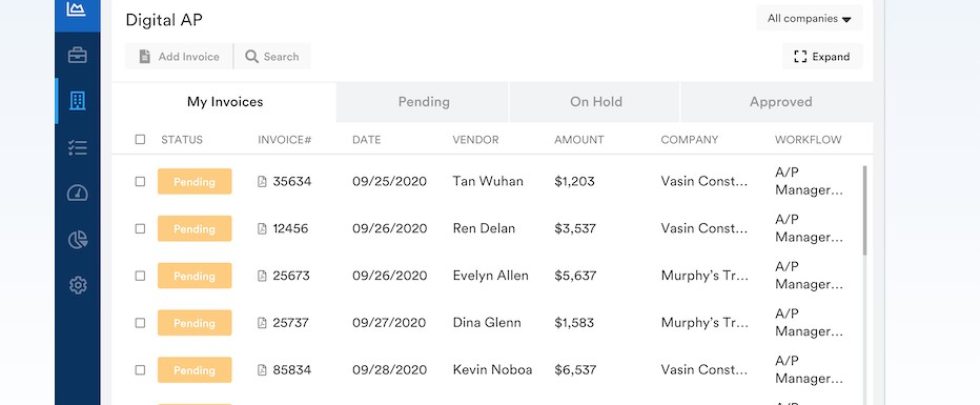Open the briefcase icon in the sidebar
980x405 pixels.
pos(77,55)
